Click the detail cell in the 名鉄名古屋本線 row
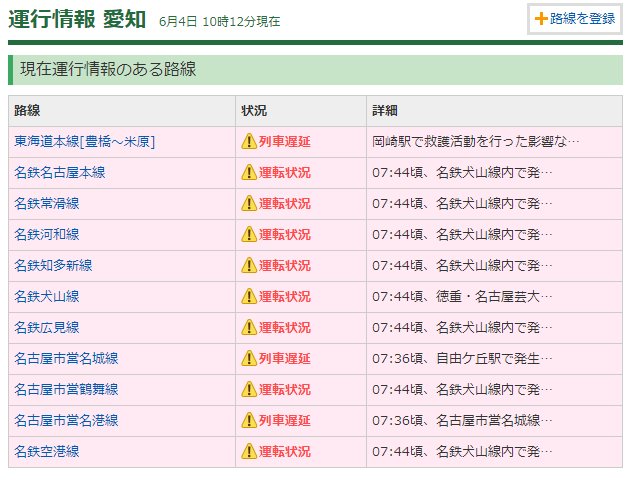The width and height of the screenshot is (633, 480). [x=495, y=173]
